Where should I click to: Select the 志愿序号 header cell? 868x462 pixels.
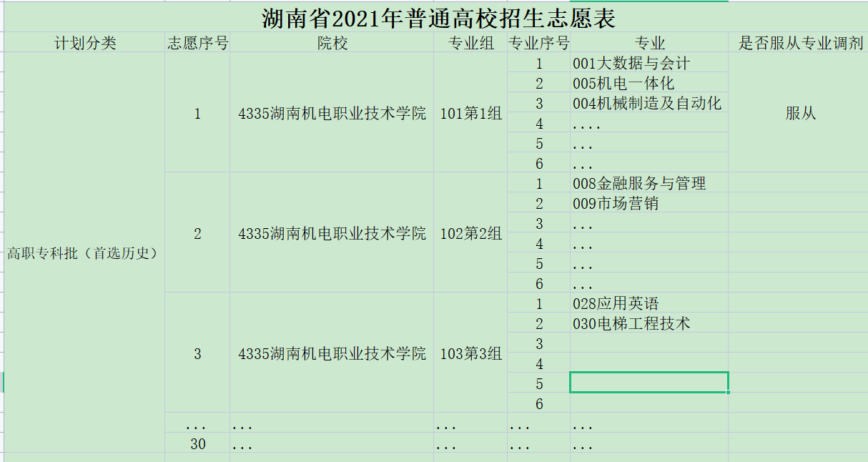pos(197,43)
